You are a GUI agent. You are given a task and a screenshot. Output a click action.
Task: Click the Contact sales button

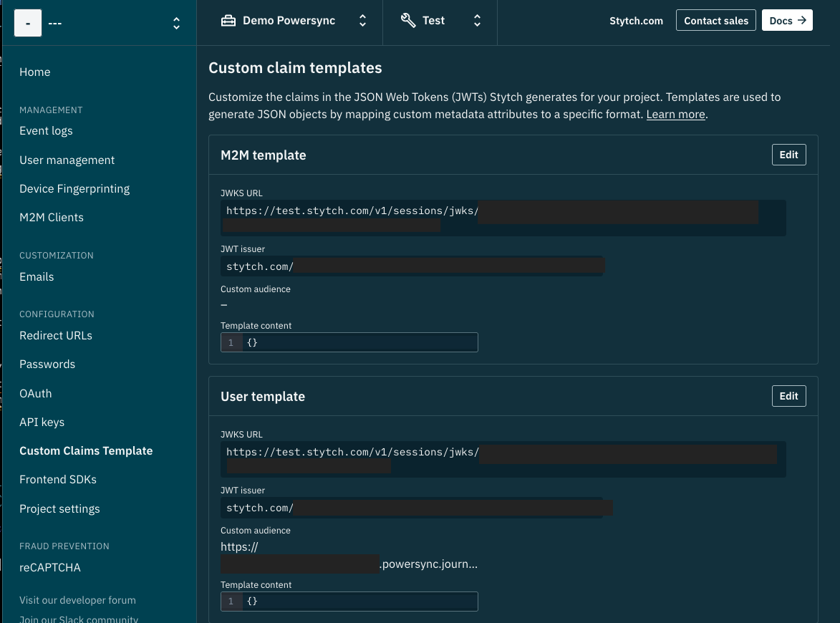pos(715,20)
